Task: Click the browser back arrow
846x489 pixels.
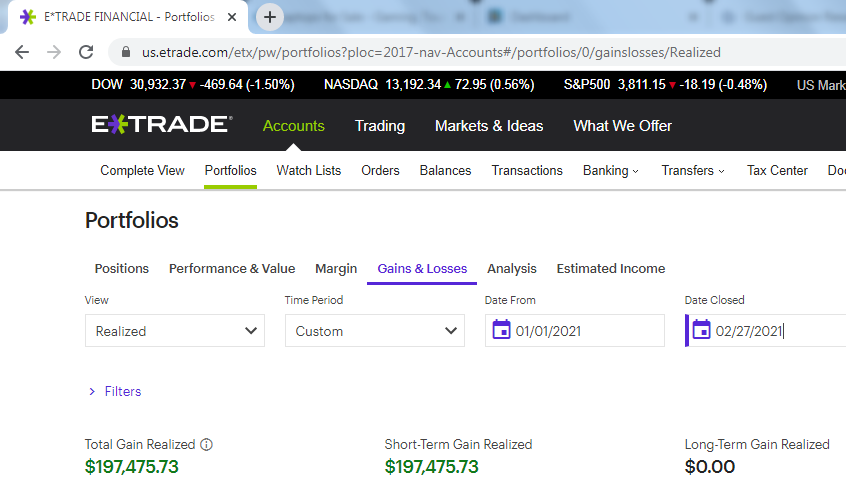Action: click(x=22, y=52)
